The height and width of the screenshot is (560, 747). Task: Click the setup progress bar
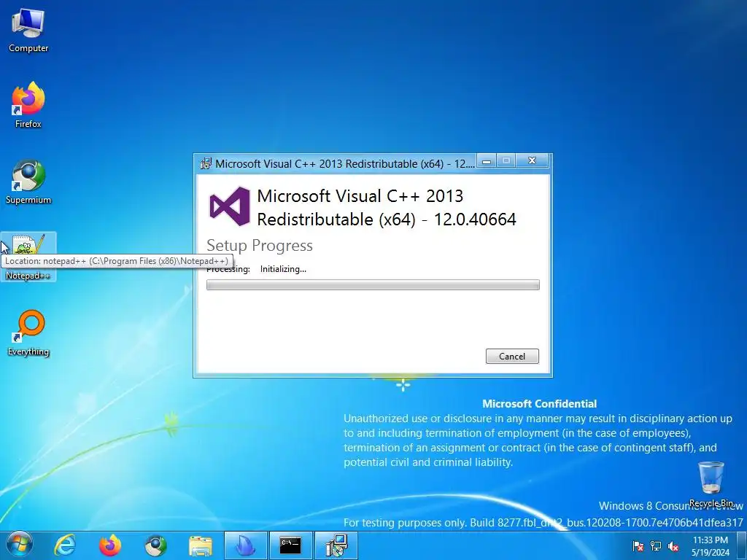373,285
